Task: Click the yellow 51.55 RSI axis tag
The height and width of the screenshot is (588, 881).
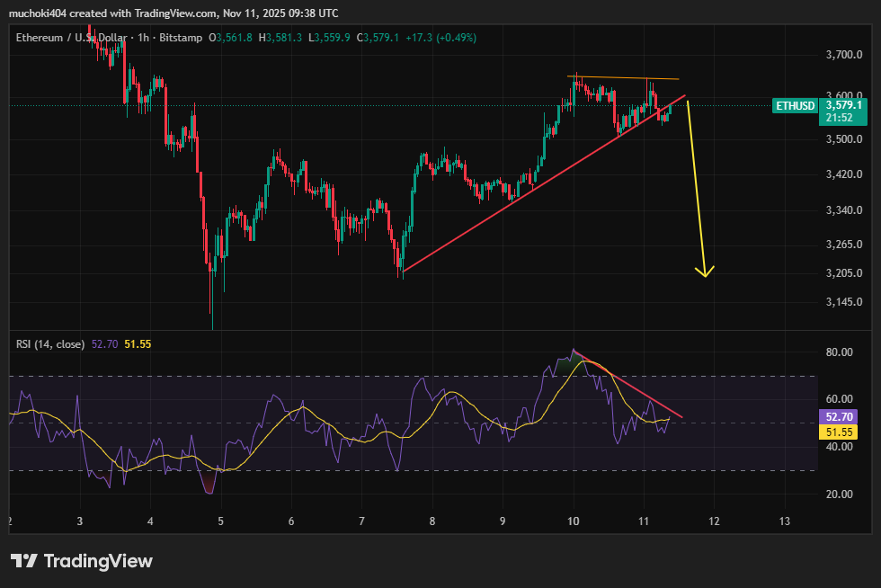Action: [839, 432]
